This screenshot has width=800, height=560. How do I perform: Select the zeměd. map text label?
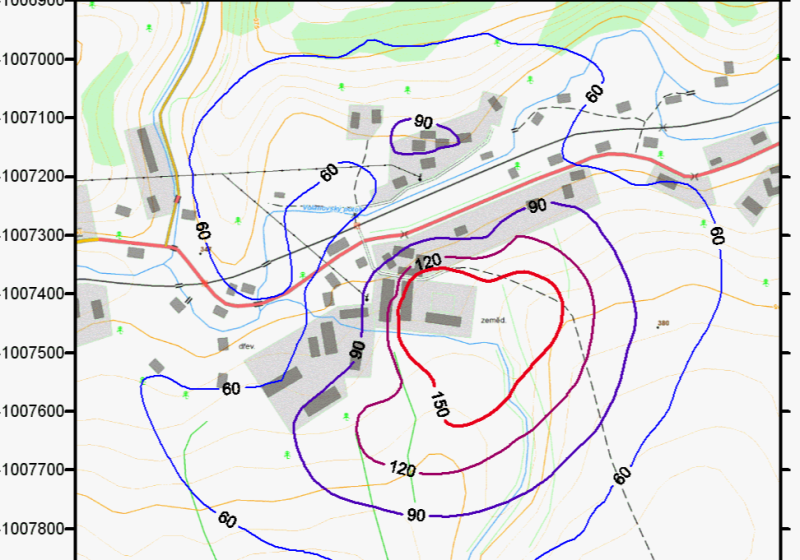click(491, 321)
